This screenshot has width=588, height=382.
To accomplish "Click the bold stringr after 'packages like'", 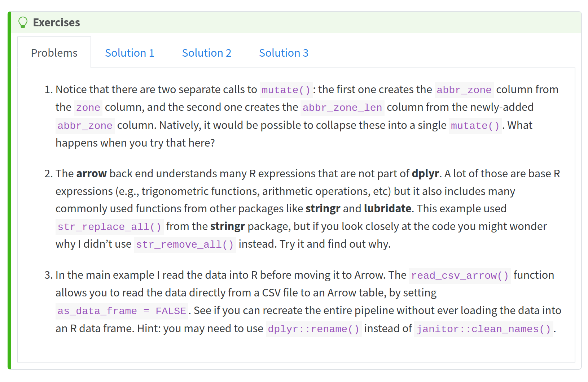I will tap(322, 209).
